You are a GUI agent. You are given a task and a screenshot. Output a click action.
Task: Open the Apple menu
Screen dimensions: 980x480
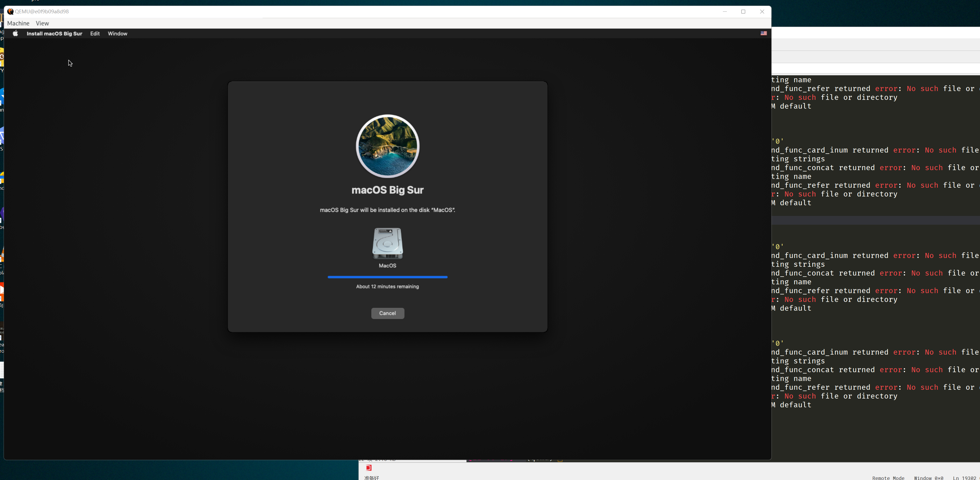[x=15, y=34]
